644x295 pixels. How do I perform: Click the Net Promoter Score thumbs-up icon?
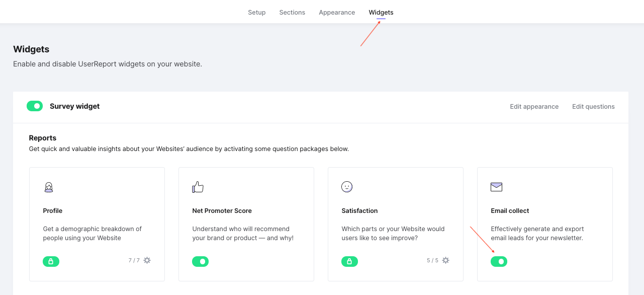point(198,187)
